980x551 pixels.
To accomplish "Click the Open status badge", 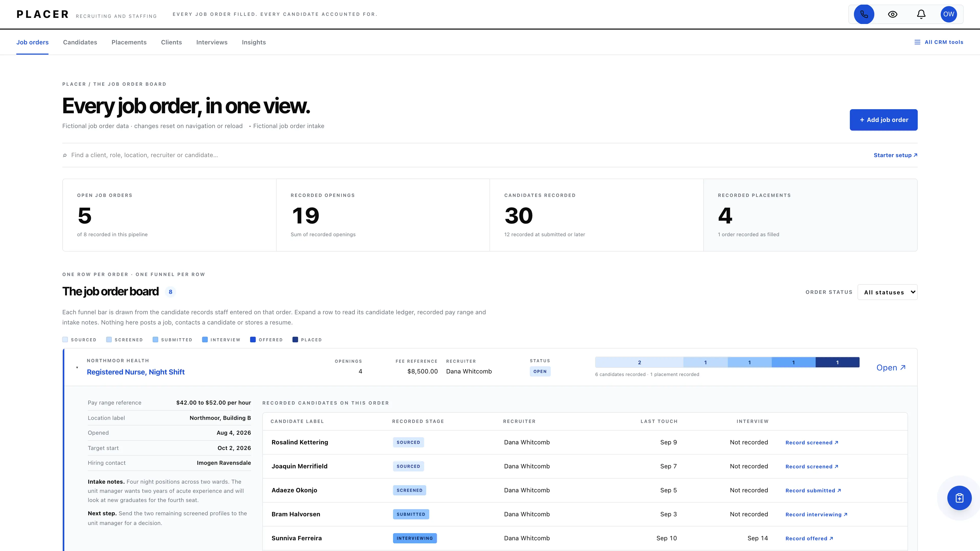I will coord(540,371).
